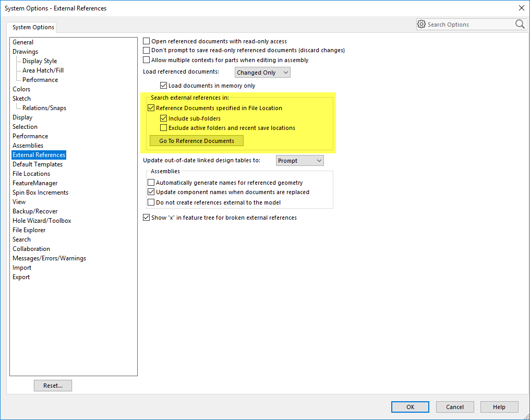This screenshot has height=420, width=530.
Task: Uncheck Include sub-folders checkbox
Action: [x=164, y=118]
